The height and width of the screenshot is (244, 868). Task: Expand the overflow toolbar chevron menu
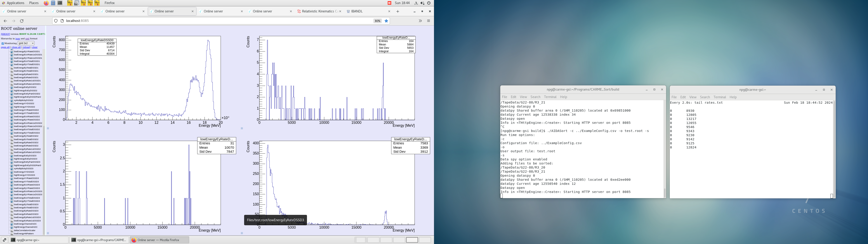[x=420, y=21]
